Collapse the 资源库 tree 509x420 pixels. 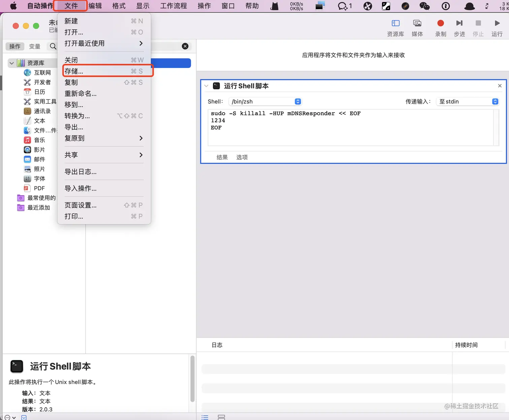12,63
